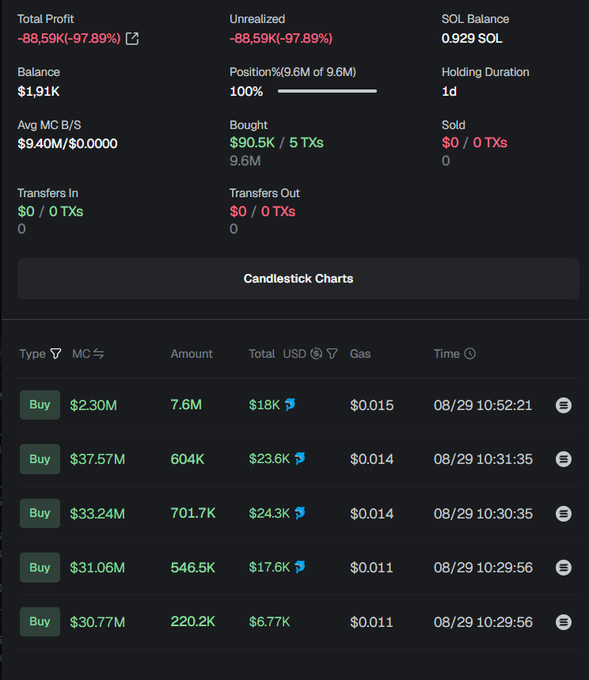Click the Gas column header
Screen dimensions: 589x680
pyautogui.click(x=360, y=354)
